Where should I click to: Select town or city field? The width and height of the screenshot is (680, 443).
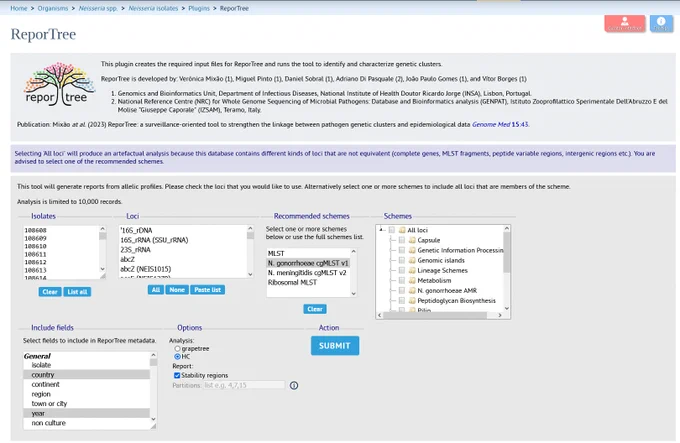[x=87, y=404]
